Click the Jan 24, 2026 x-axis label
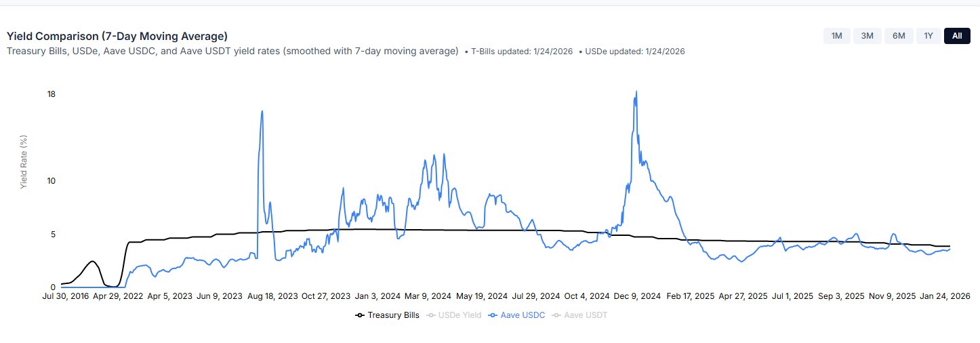The height and width of the screenshot is (343, 980). point(944,296)
